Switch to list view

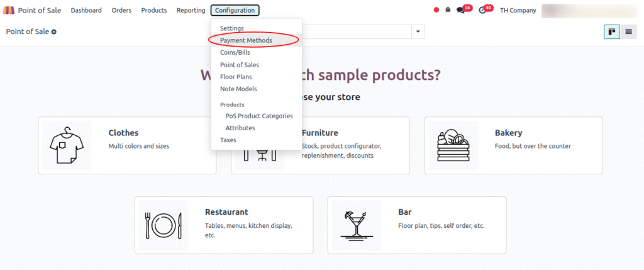628,31
